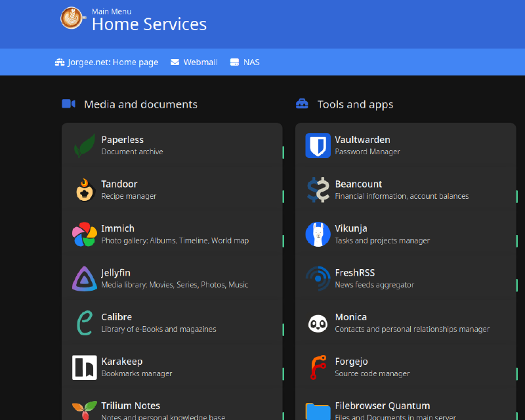Open Karakeep using its bookmark icon
This screenshot has width=525, height=420.
point(85,367)
